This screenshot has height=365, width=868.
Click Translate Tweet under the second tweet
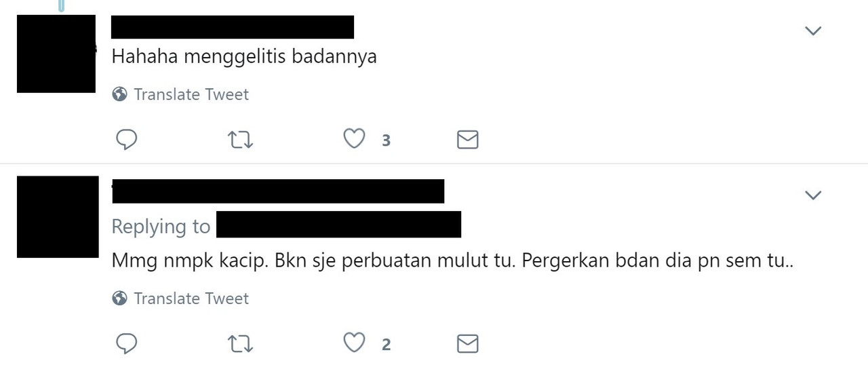191,299
